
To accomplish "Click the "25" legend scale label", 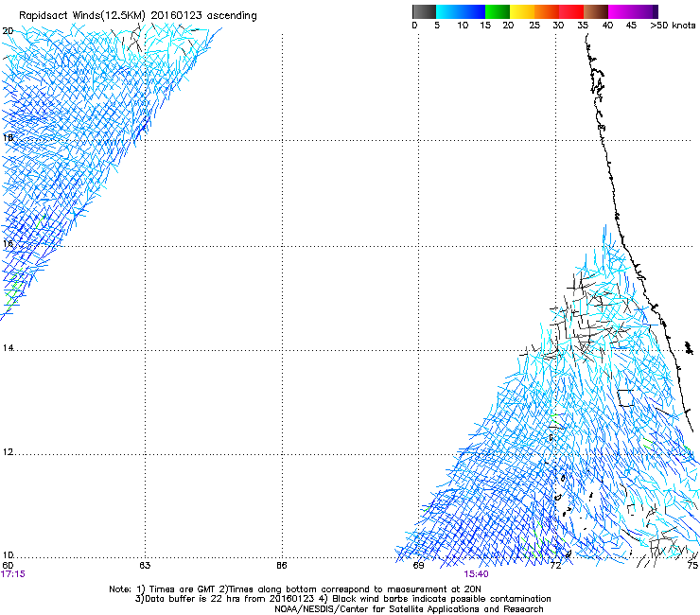I will pyautogui.click(x=534, y=26).
